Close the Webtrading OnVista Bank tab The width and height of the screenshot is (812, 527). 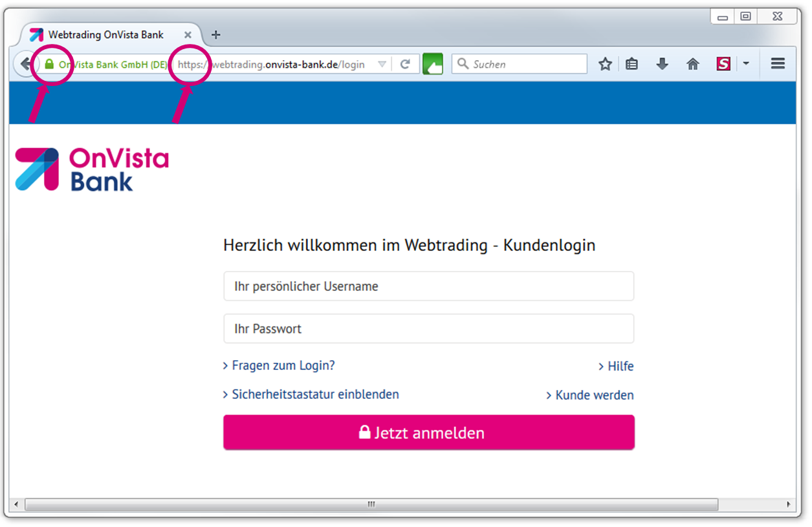[x=188, y=35]
